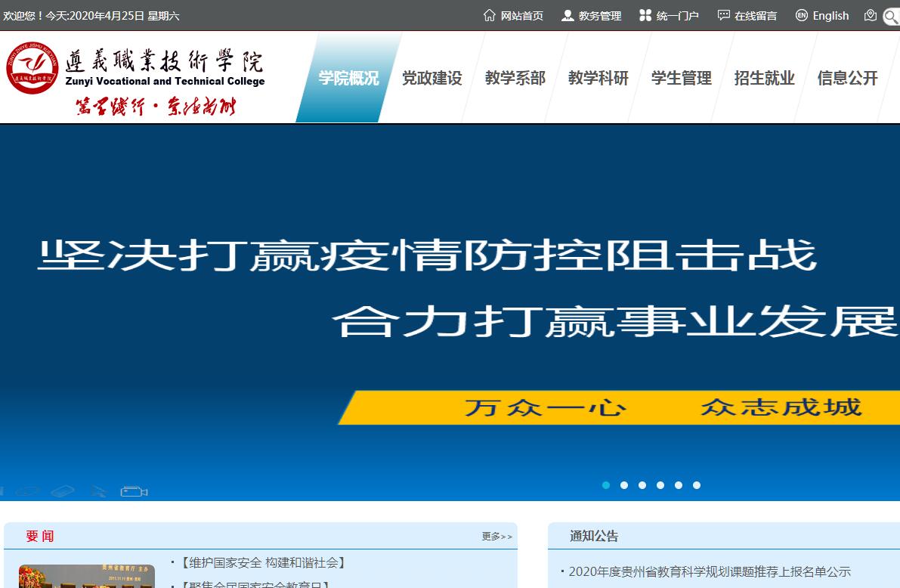The height and width of the screenshot is (588, 900).
Task: Select the fourth carousel slide dot
Action: (x=660, y=485)
